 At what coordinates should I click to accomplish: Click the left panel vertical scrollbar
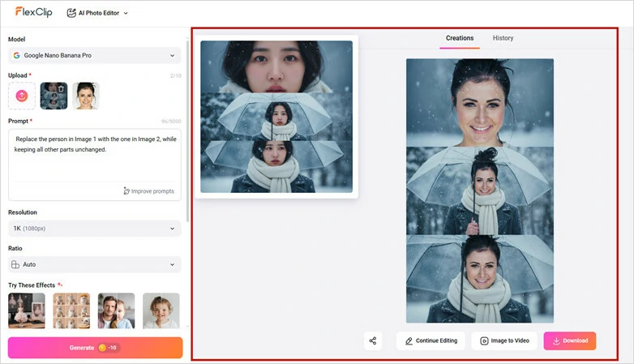click(x=187, y=130)
